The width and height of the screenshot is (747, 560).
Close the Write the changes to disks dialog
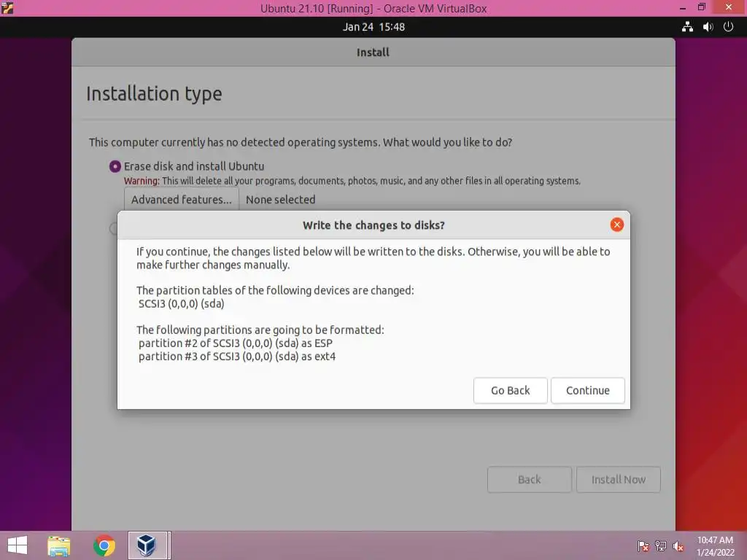coord(617,225)
